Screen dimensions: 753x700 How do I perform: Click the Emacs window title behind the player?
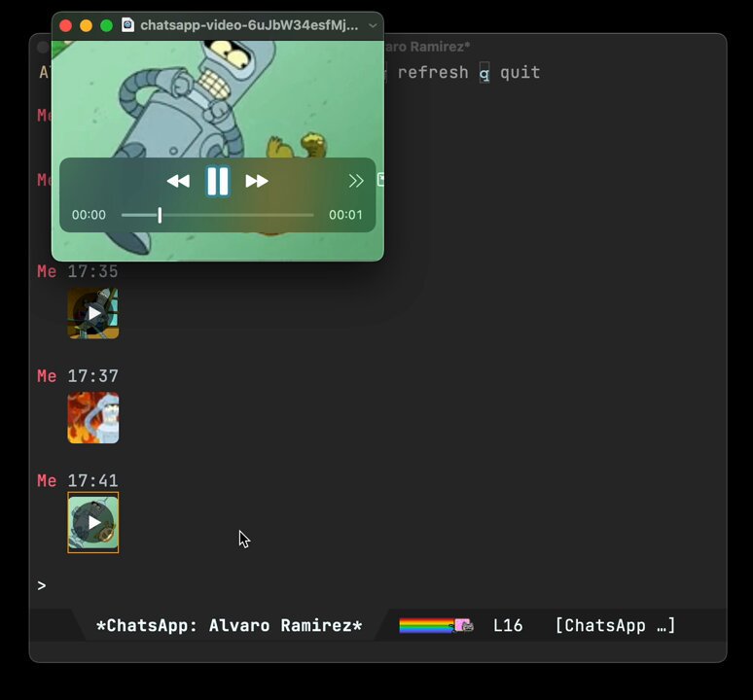tap(427, 47)
